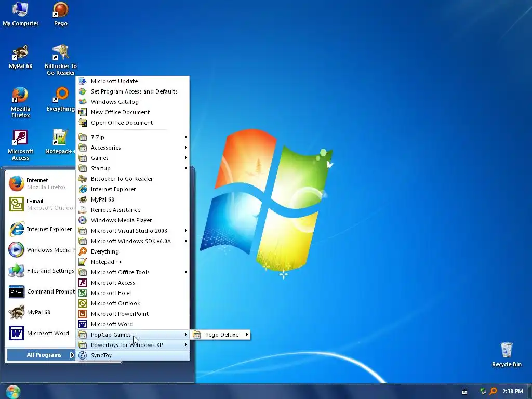Expand the 7-Zip submenu arrow
Screen dimensions: 532x399
pos(185,137)
